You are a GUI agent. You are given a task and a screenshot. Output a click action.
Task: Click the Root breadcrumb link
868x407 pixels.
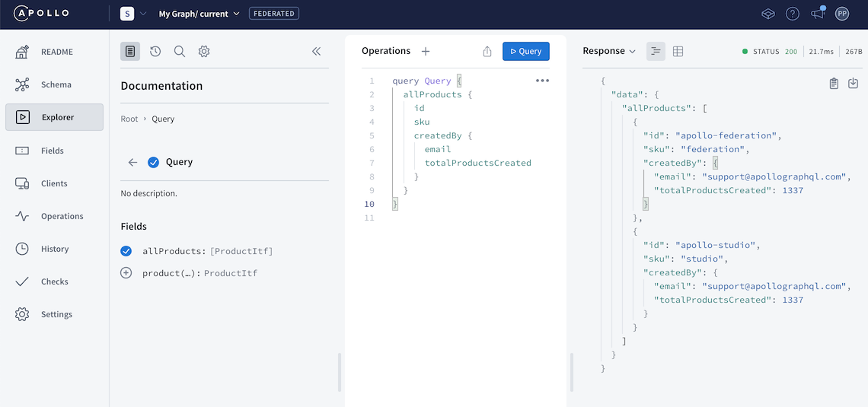129,119
